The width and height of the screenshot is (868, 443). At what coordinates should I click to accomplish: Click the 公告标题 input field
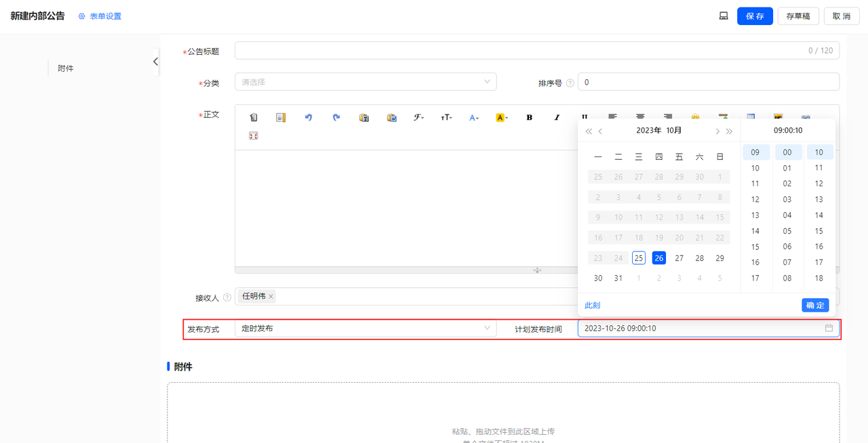(537, 50)
